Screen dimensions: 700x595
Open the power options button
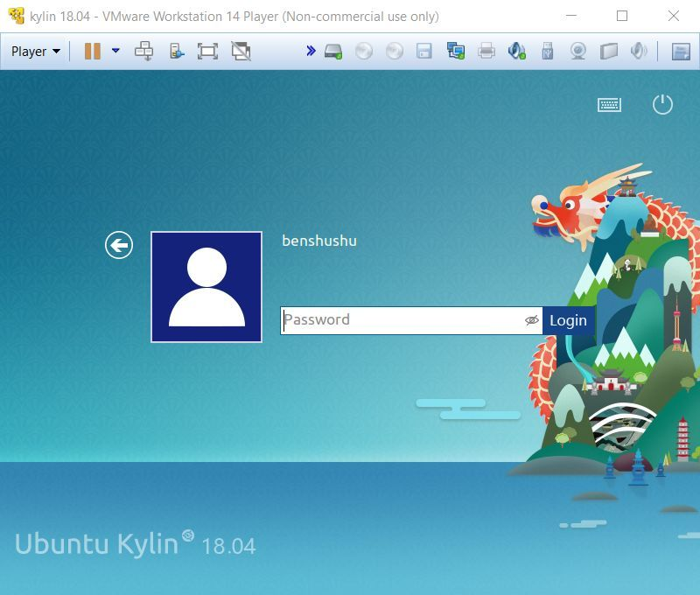coord(662,104)
